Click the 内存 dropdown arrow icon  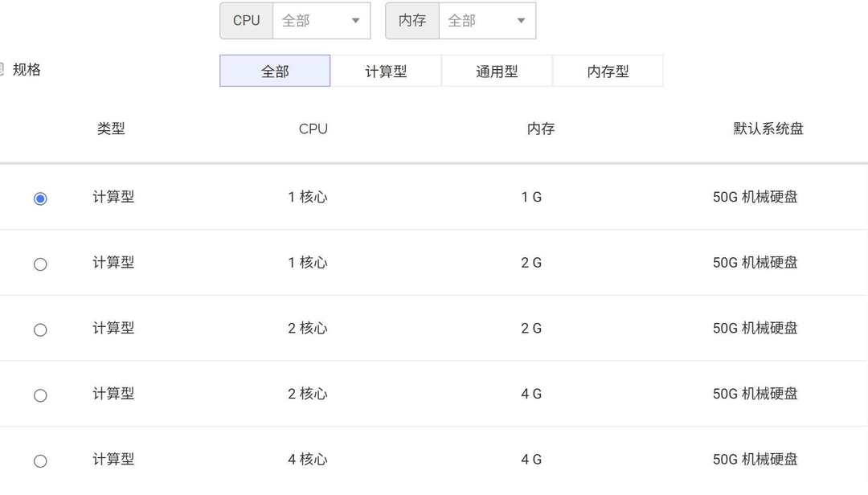tap(521, 21)
